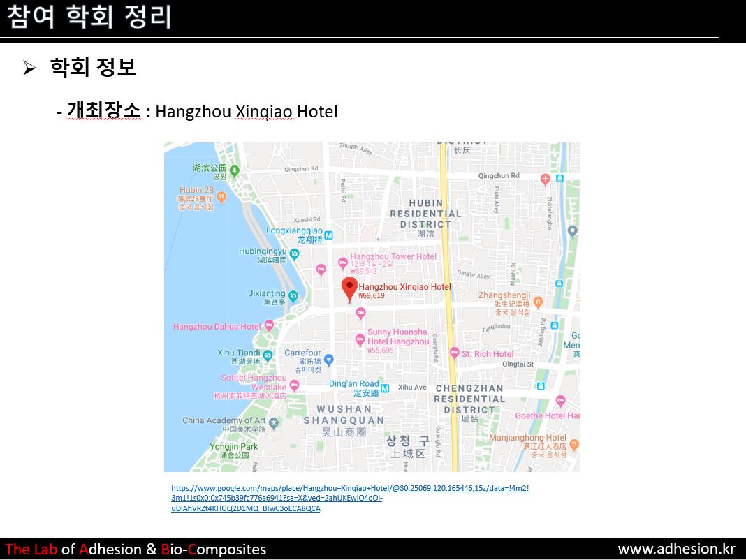This screenshot has height=560, width=746.
Task: Click the grey location pin on the canal
Action: 572,231
